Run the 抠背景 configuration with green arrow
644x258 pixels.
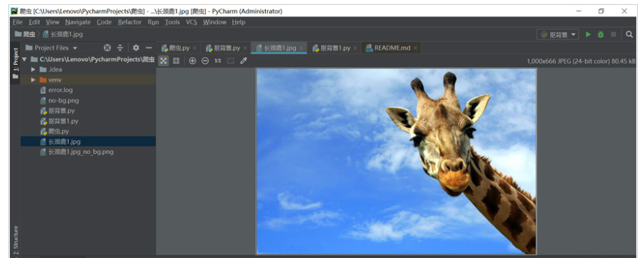coord(588,34)
